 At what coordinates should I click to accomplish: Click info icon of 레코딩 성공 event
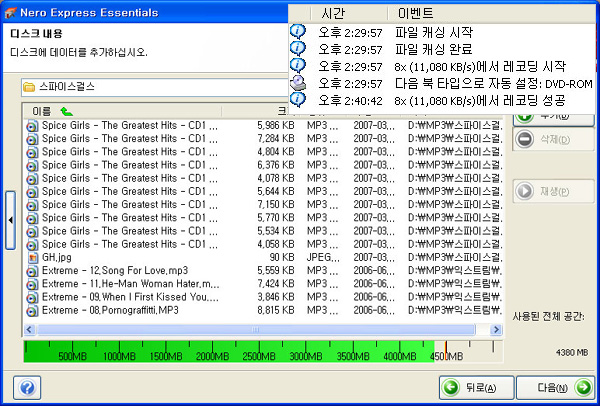[298, 100]
